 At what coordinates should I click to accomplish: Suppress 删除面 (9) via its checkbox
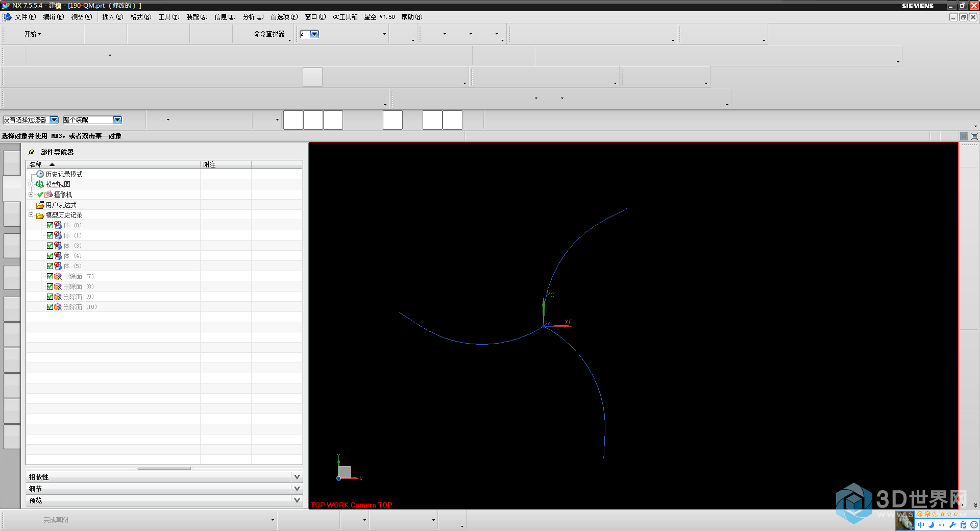click(50, 297)
